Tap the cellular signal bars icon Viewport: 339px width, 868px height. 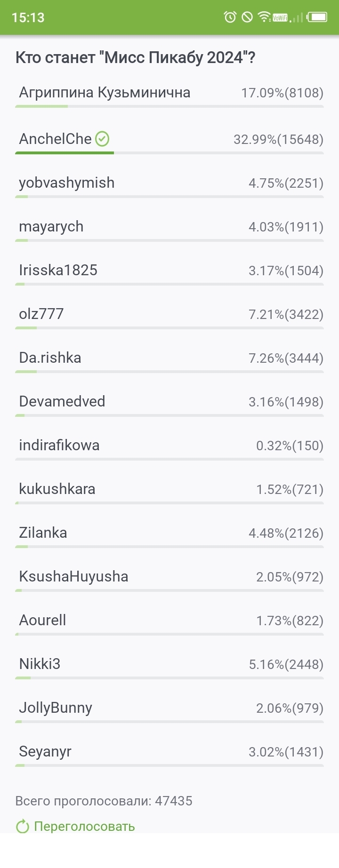(x=297, y=18)
